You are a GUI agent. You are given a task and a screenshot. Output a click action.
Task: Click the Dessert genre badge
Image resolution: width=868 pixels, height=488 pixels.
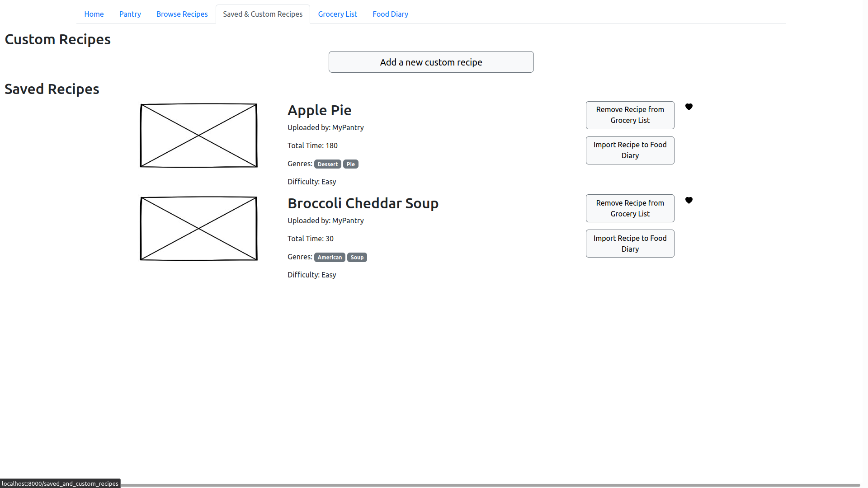coord(327,164)
